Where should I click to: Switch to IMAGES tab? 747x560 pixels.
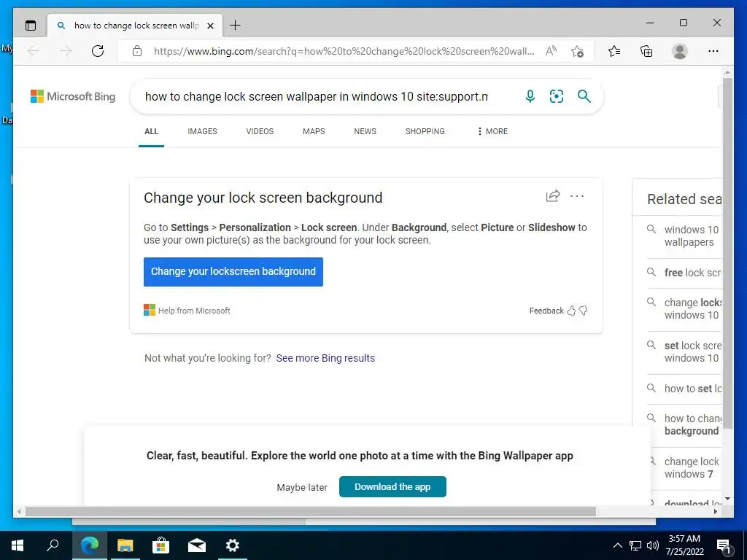coord(203,131)
